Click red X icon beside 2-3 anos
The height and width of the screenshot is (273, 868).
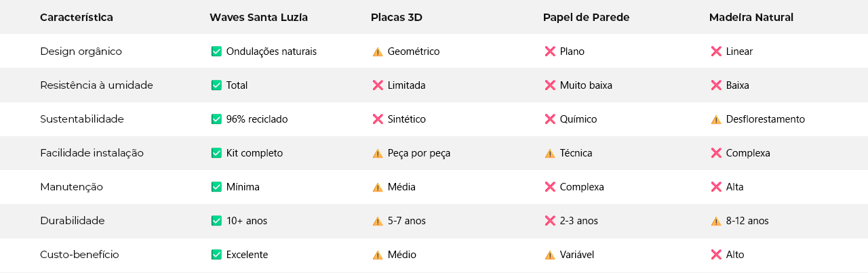point(550,221)
